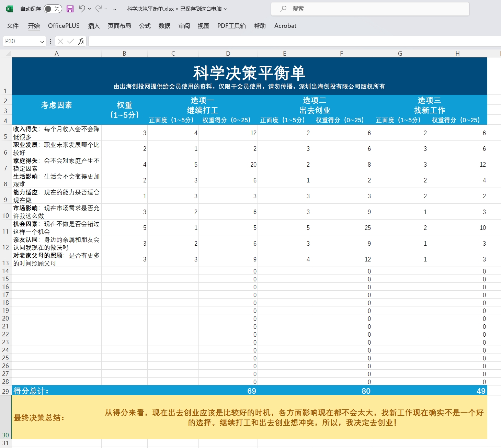This screenshot has height=448, width=501.
Task: Click the cancel entry X icon
Action: tap(60, 41)
